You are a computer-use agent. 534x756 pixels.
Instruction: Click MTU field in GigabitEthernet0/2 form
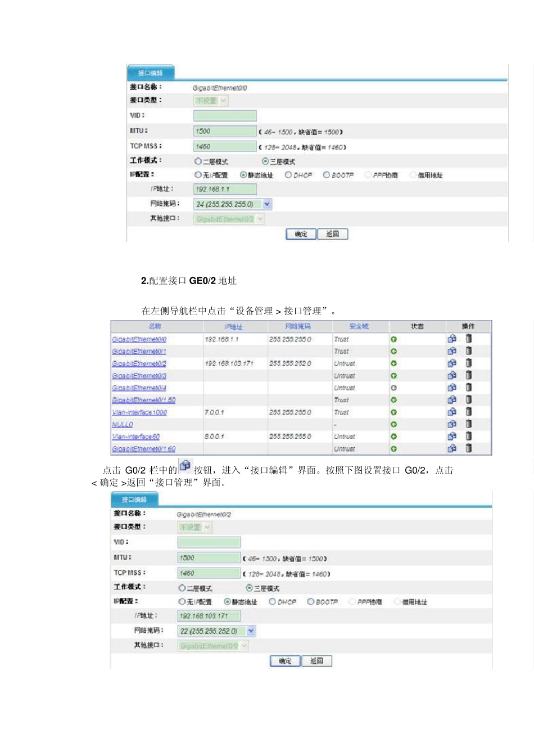pyautogui.click(x=209, y=558)
